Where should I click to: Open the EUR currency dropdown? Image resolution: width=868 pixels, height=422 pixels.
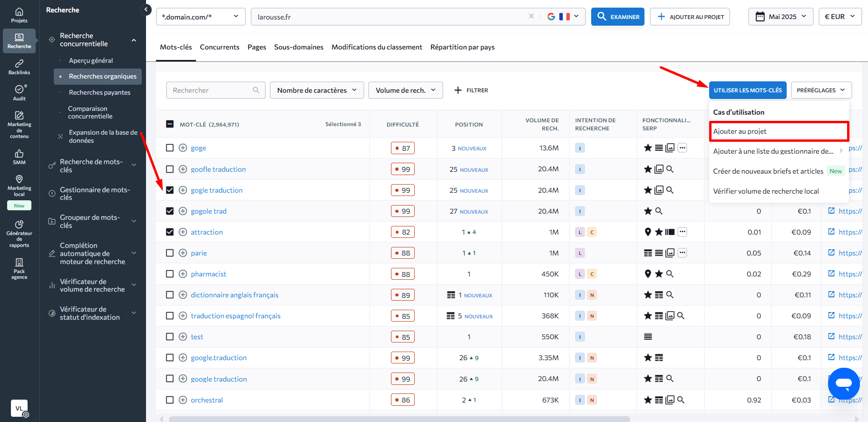pyautogui.click(x=840, y=17)
